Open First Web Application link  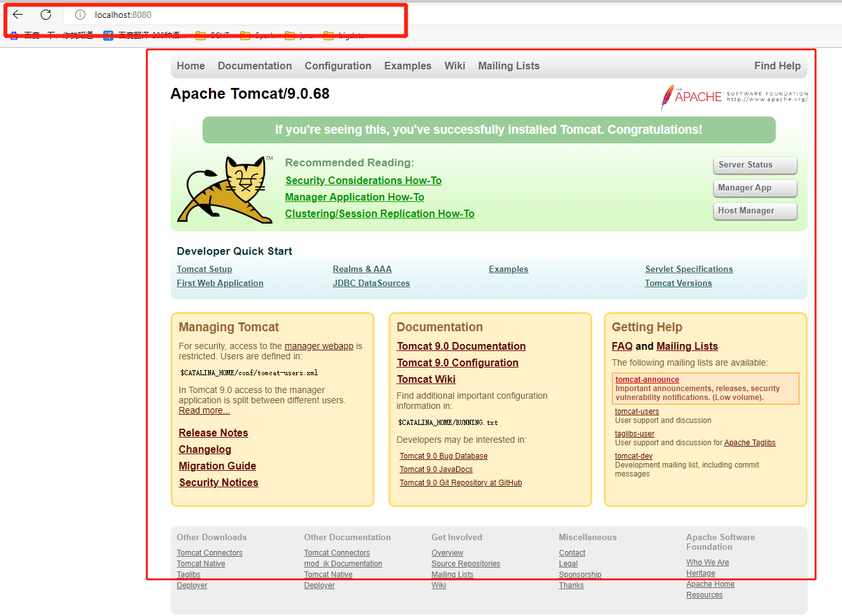click(220, 283)
